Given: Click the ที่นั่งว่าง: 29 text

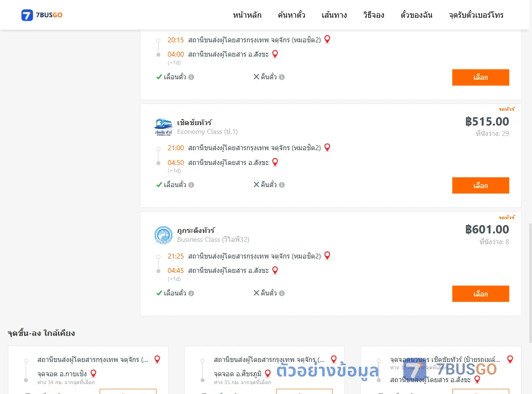Looking at the screenshot, I should click(492, 133).
